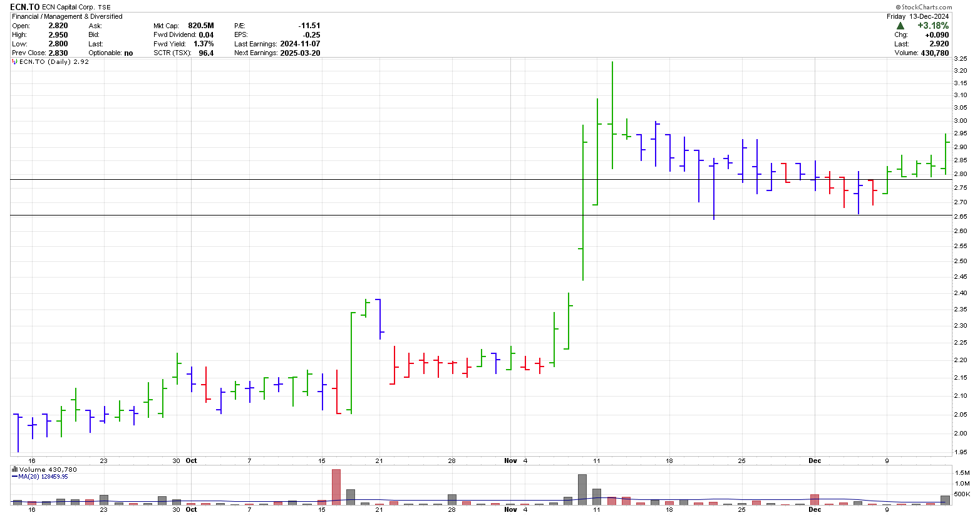
Task: Click the High value 2.950
Action: pos(58,35)
